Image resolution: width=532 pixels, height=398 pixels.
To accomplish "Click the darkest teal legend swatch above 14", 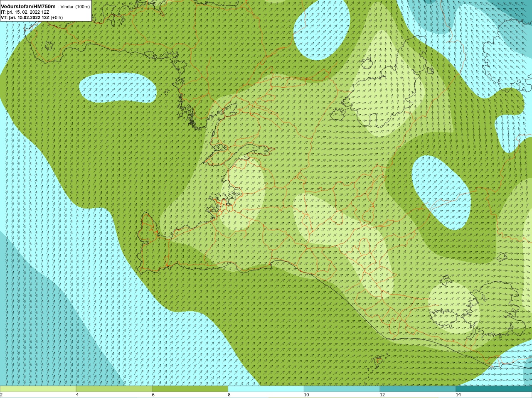I will (494, 389).
